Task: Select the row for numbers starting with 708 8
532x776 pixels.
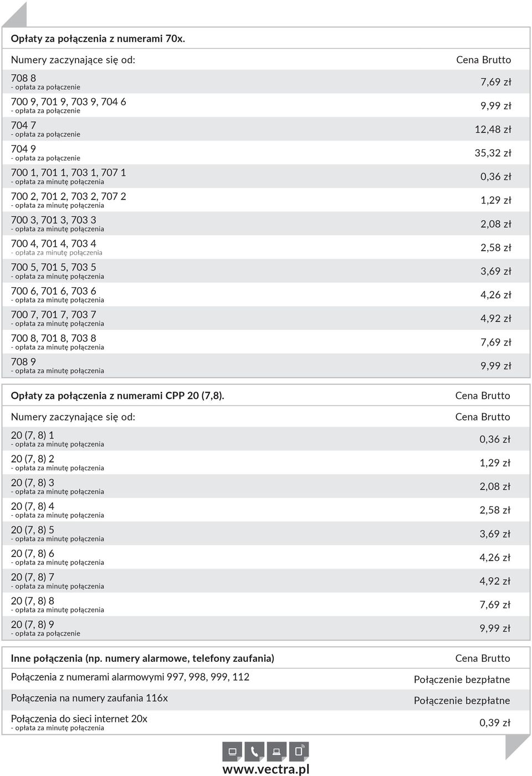Action: coord(266,82)
